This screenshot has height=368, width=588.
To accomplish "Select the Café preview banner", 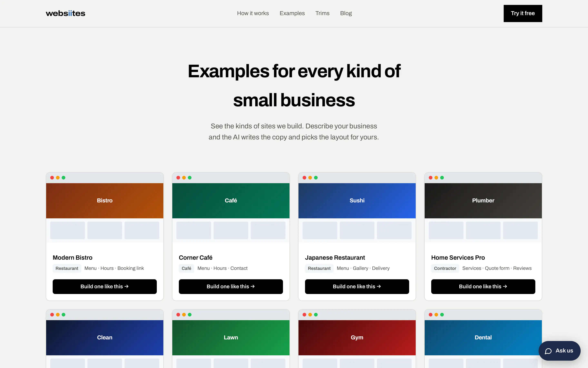I will (231, 201).
